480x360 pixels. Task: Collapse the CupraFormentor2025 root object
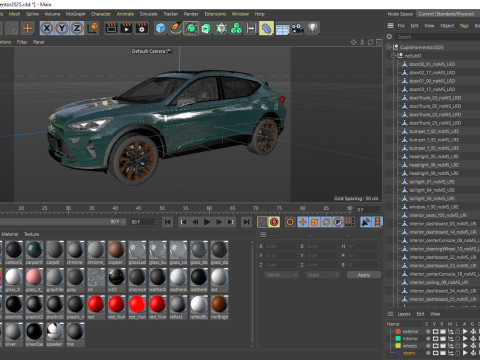pos(388,47)
